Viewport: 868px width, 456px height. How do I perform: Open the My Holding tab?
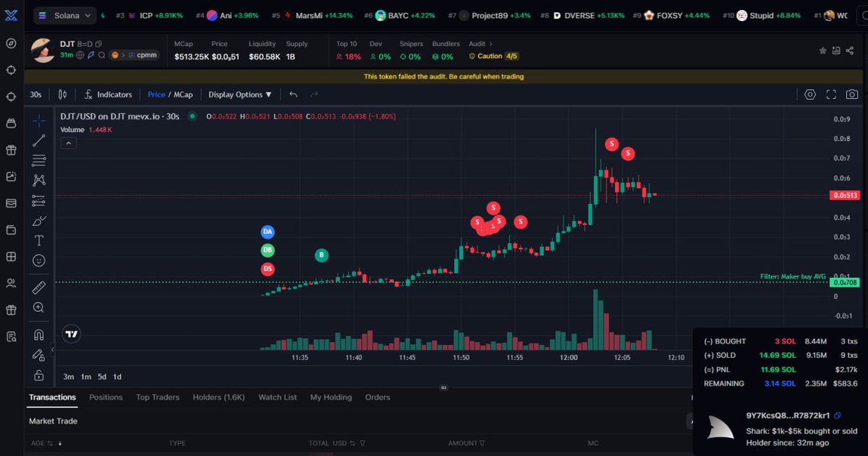point(331,397)
